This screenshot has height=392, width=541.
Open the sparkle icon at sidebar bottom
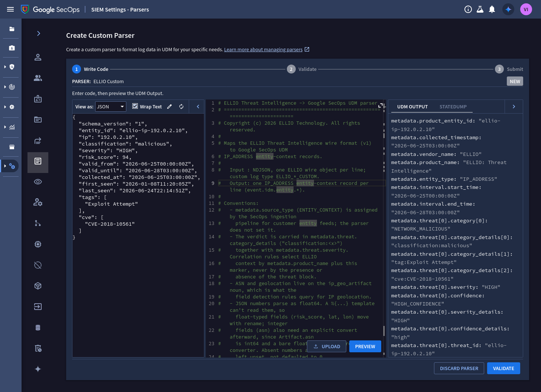(38, 369)
